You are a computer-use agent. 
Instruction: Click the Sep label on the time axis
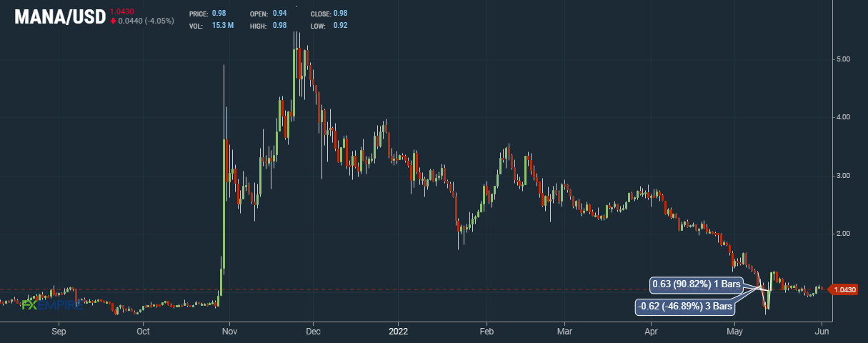pos(59,332)
